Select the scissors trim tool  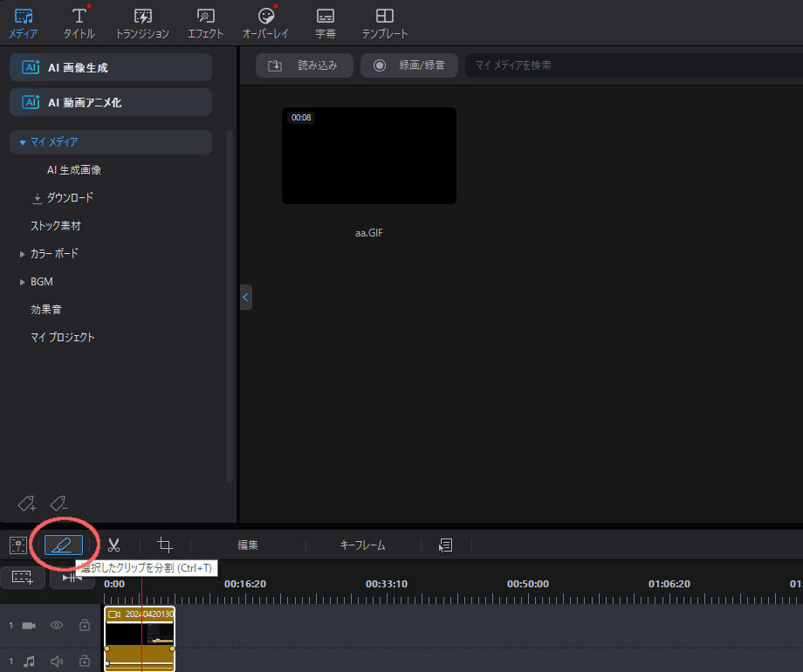click(113, 545)
